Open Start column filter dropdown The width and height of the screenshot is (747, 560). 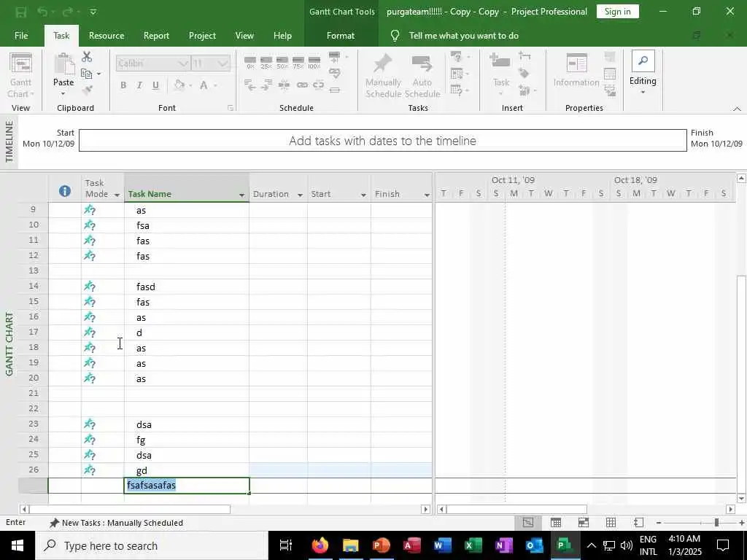363,195
